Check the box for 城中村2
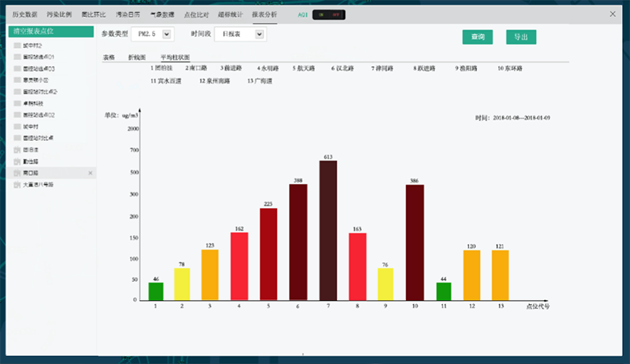The width and height of the screenshot is (630, 364). pos(18,45)
